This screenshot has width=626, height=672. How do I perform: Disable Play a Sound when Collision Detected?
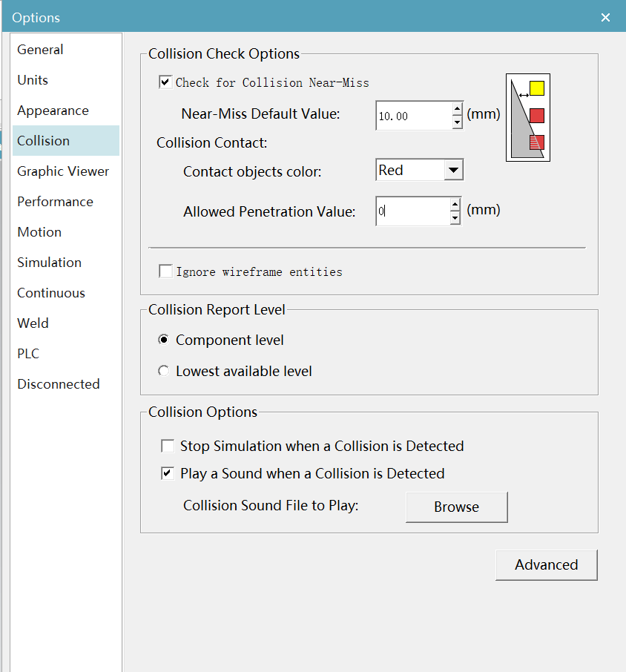coord(168,473)
